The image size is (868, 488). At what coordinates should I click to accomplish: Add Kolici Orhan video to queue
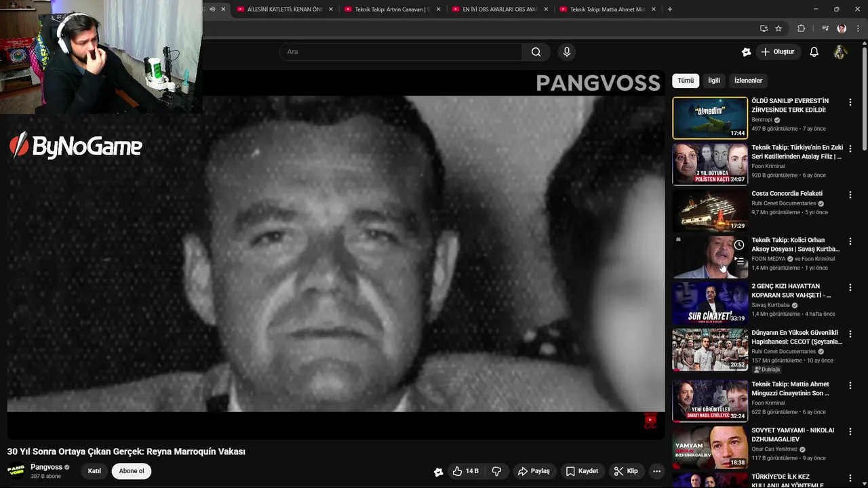739,260
